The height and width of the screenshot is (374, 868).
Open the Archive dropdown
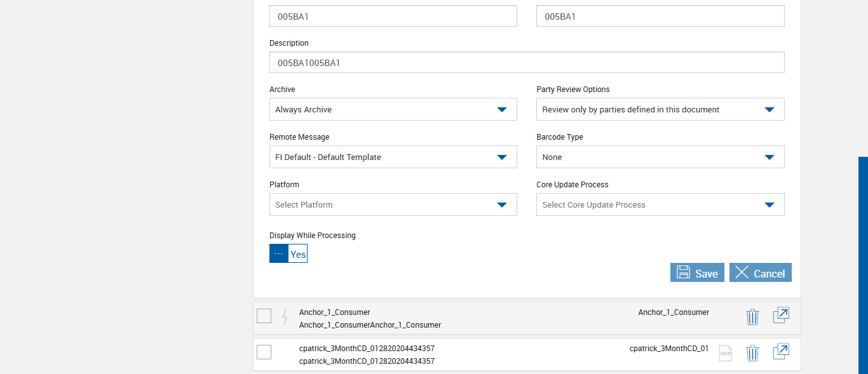393,109
